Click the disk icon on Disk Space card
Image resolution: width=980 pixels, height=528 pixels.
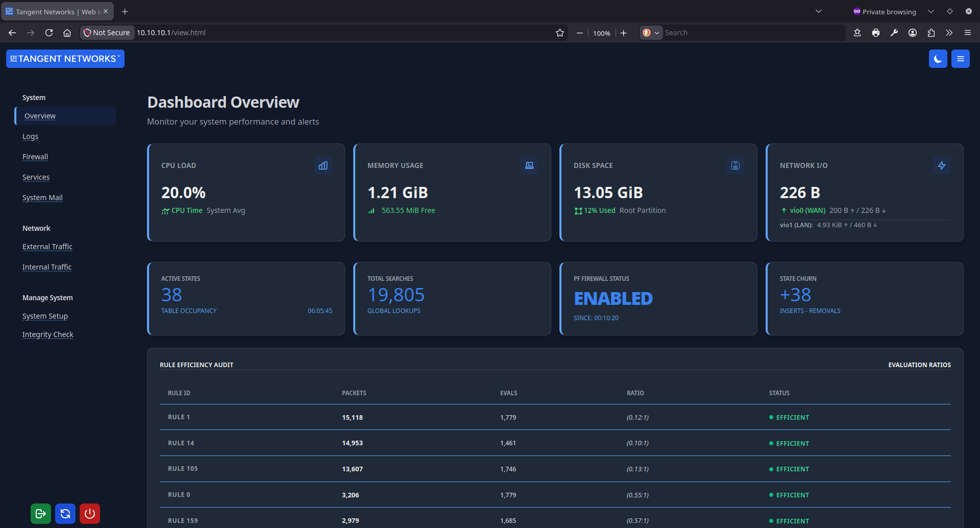coord(735,165)
